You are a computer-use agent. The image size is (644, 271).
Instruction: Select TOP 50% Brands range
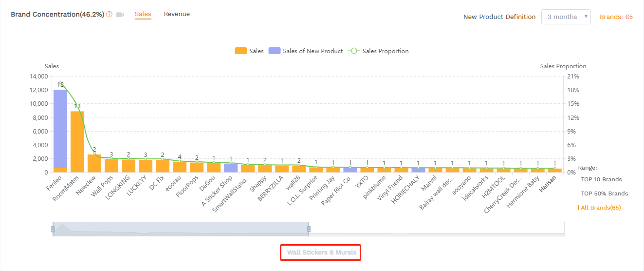point(604,194)
